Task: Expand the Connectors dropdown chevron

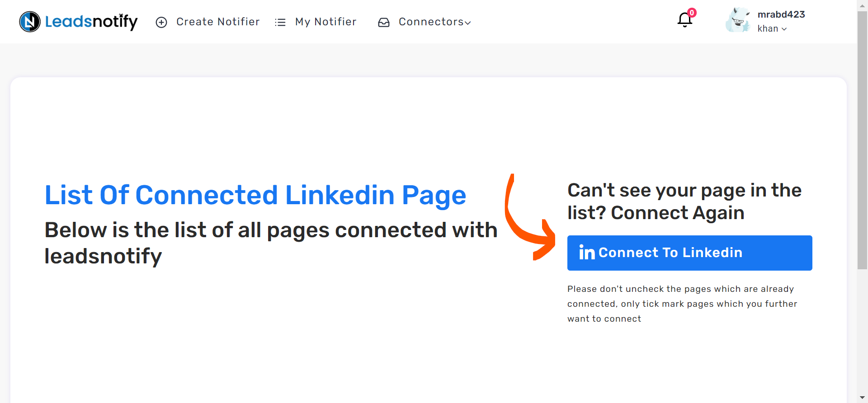Action: point(468,23)
